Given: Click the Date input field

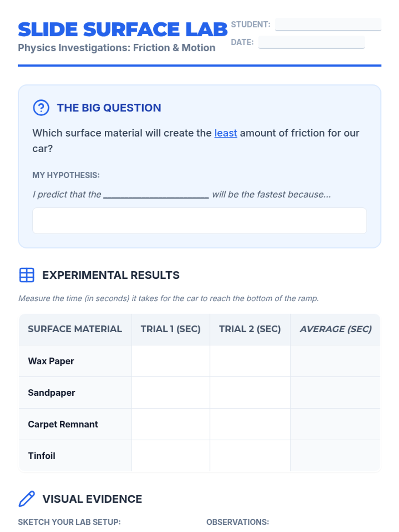Looking at the screenshot, I should 311,42.
